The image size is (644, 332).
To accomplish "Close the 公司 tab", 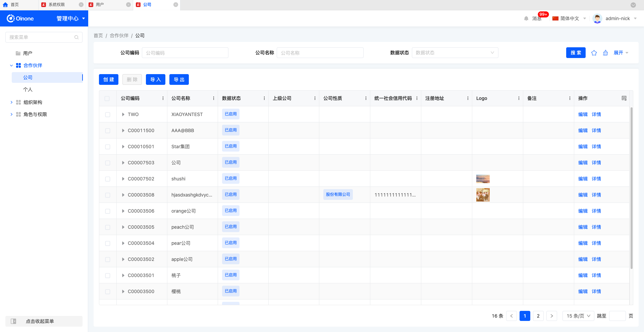I will click(176, 5).
